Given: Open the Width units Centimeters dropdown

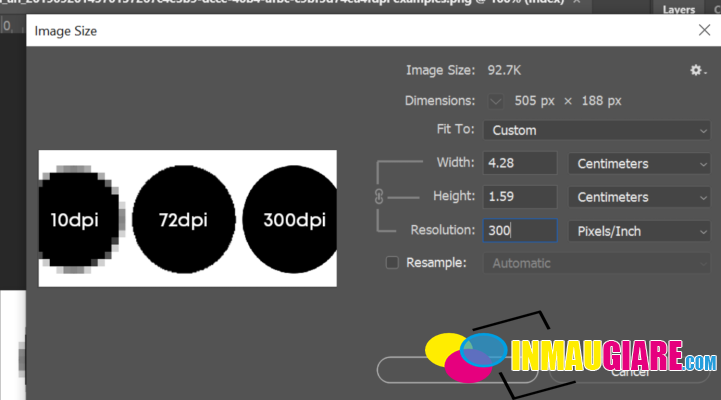Looking at the screenshot, I should (x=639, y=163).
